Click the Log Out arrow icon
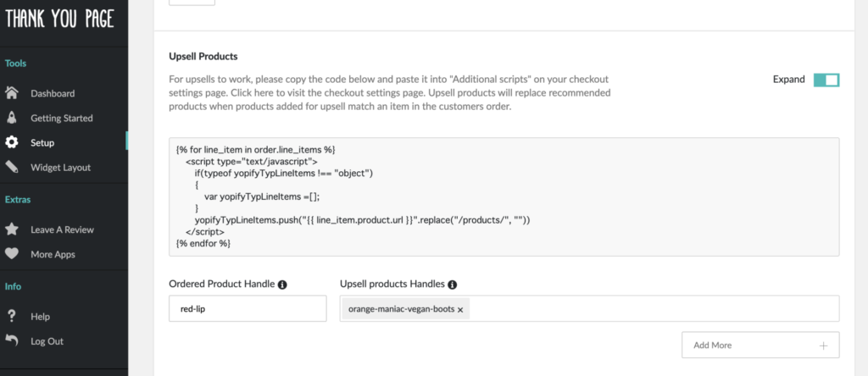The image size is (868, 376). pyautogui.click(x=12, y=341)
